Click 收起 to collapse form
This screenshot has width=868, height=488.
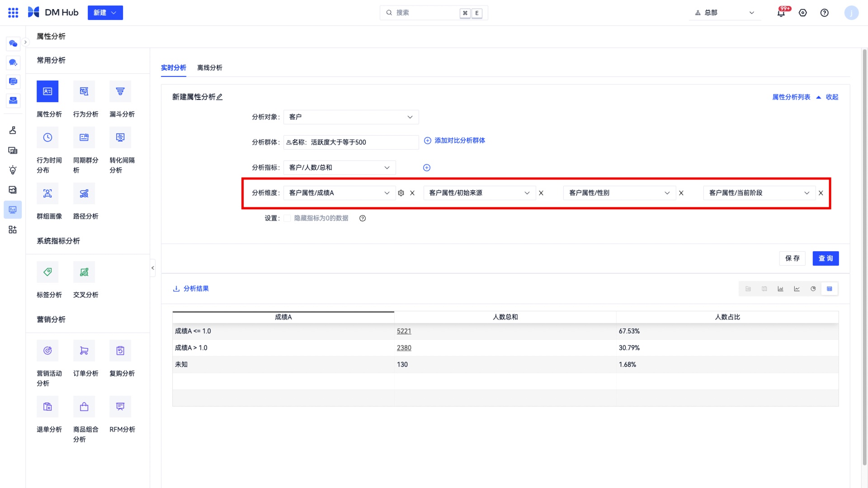pyautogui.click(x=832, y=97)
